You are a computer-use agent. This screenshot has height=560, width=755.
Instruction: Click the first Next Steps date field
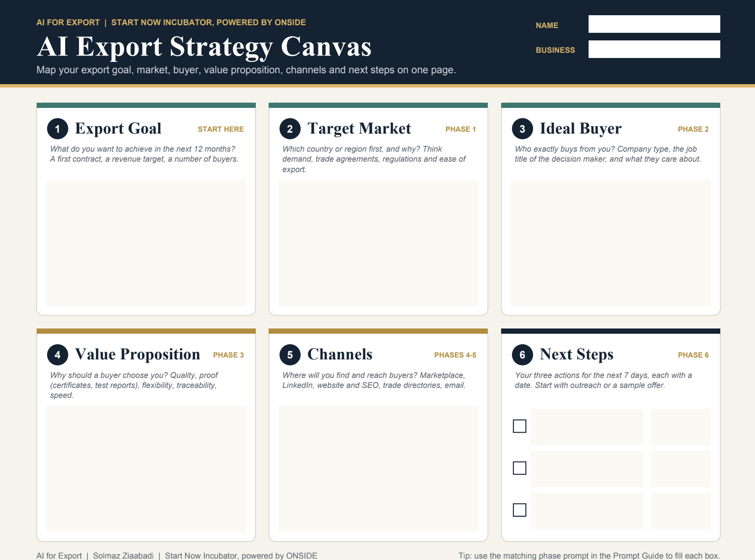coord(681,427)
